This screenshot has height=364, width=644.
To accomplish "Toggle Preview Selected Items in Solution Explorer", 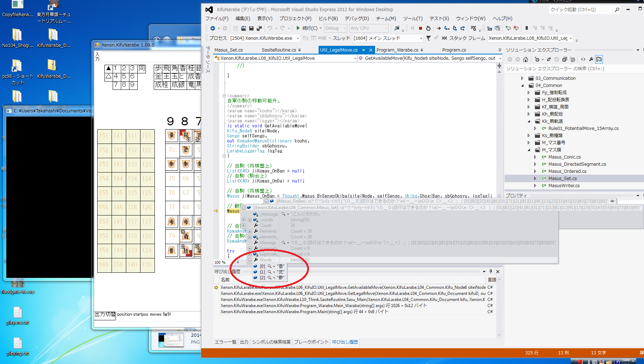I will [599, 59].
